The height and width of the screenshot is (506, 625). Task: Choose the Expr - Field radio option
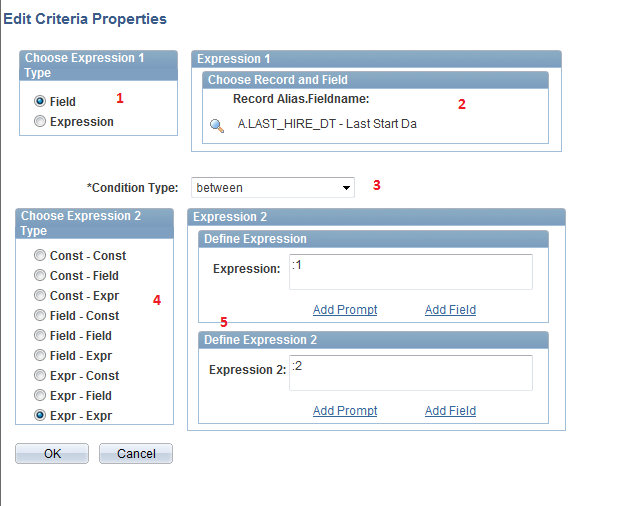(40, 396)
